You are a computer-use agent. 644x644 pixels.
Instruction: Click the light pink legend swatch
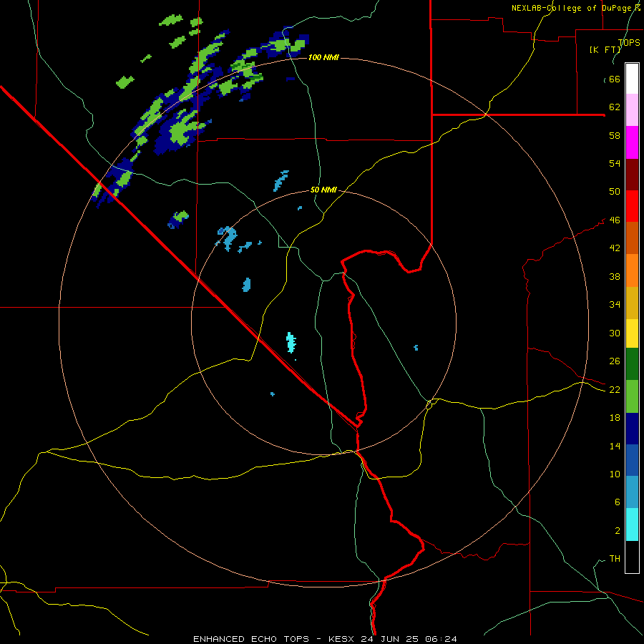point(632,110)
